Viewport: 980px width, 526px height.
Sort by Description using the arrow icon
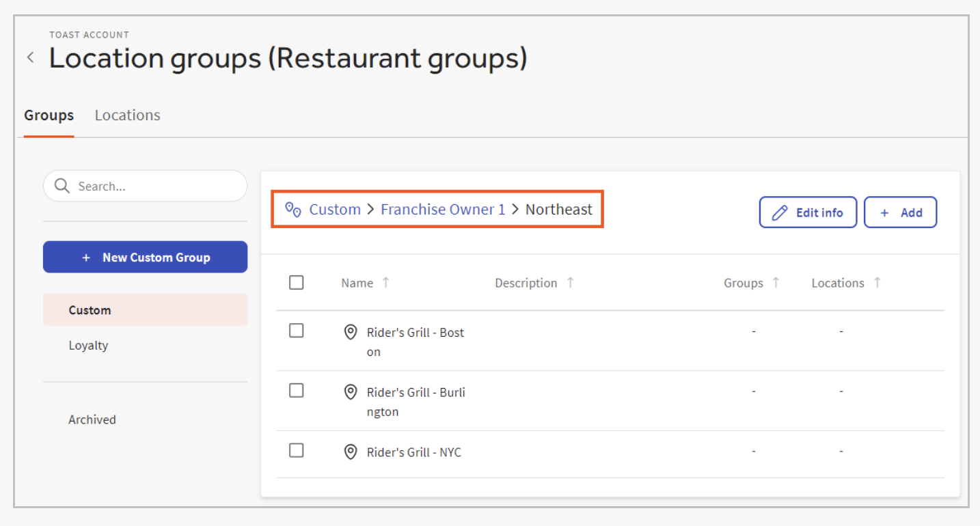[x=570, y=283]
